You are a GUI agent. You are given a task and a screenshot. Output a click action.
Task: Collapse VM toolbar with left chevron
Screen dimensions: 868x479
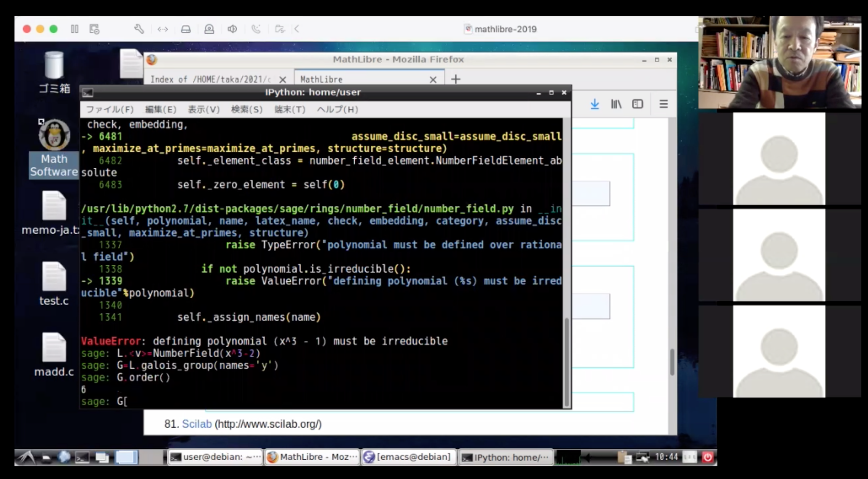click(x=297, y=29)
